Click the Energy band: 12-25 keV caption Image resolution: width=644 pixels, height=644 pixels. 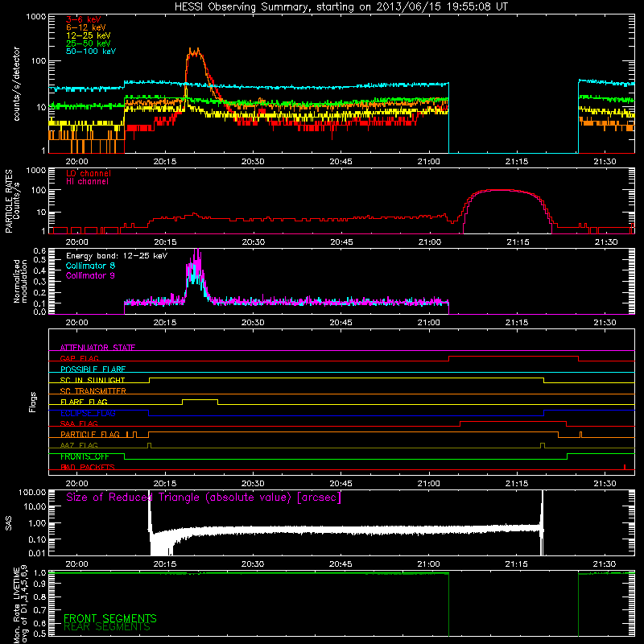(117, 256)
